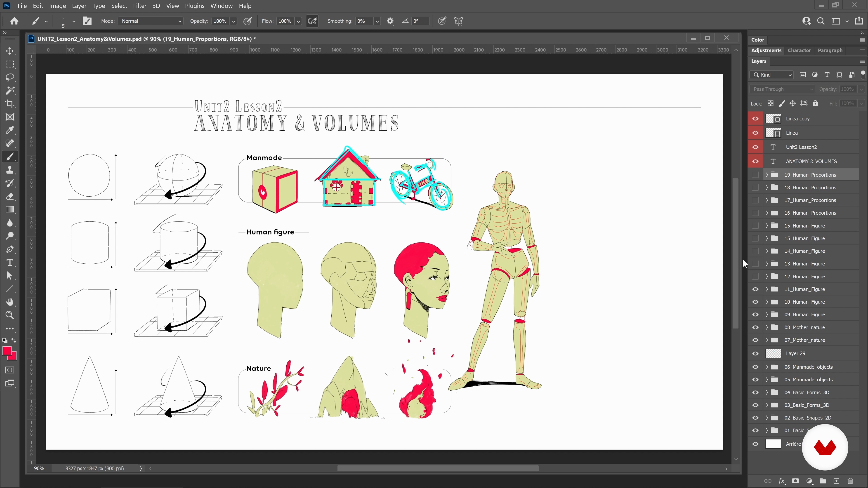Select the Dodge tool
This screenshot has width=868, height=488.
(x=10, y=236)
